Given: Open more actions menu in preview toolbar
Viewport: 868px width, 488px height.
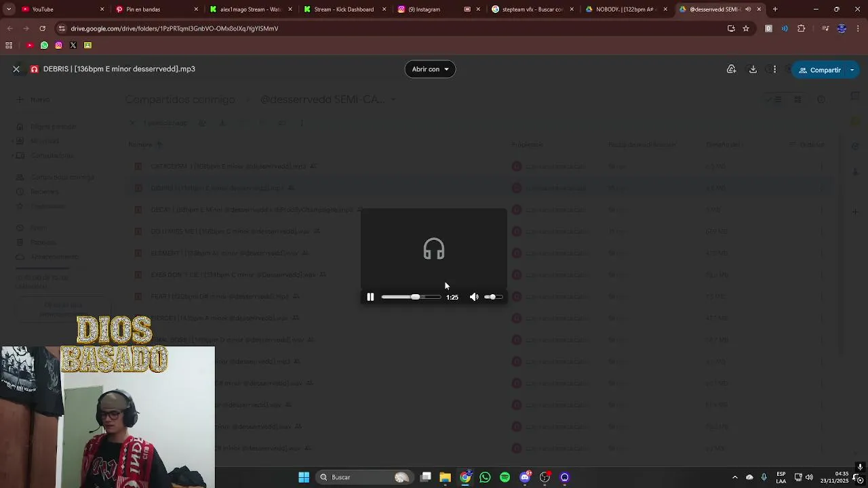Looking at the screenshot, I should [x=774, y=69].
